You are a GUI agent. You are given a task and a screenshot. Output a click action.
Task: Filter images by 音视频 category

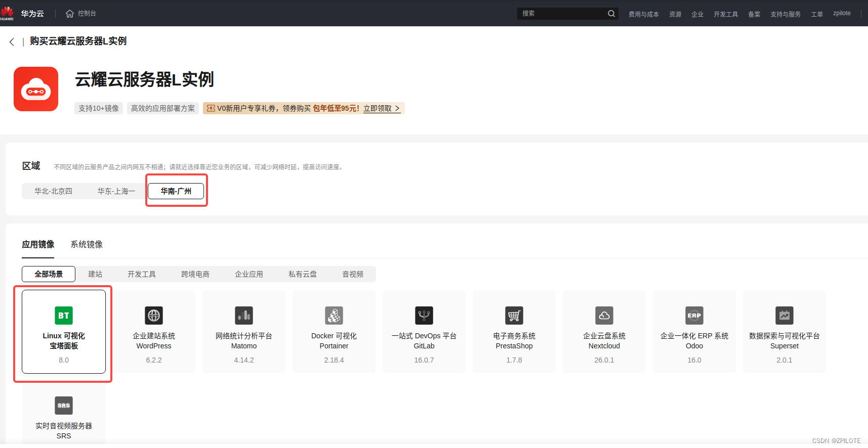coord(353,274)
